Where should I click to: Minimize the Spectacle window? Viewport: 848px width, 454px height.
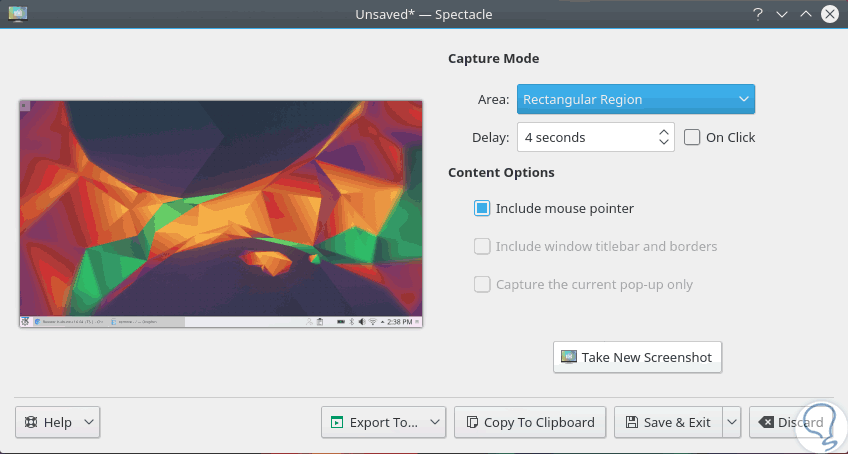[782, 14]
